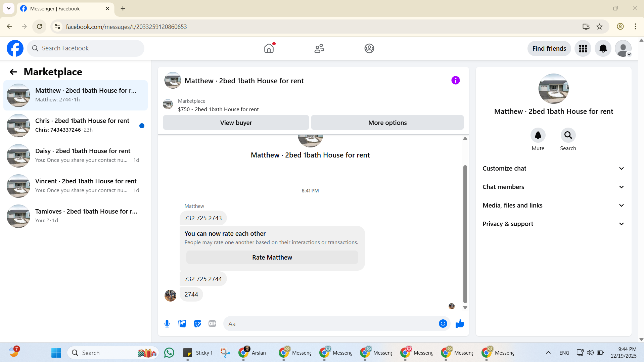The image size is (644, 362).
Task: Focus the Search Facebook field
Action: click(86, 48)
